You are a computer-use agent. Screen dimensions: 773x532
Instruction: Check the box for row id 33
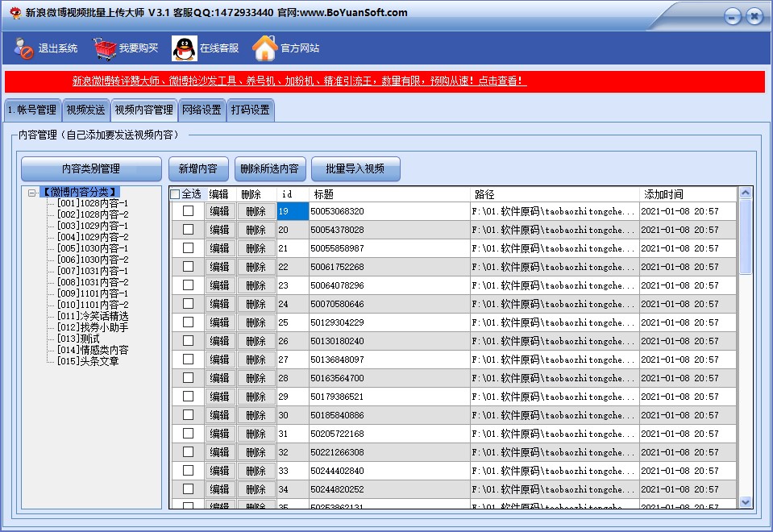(188, 471)
